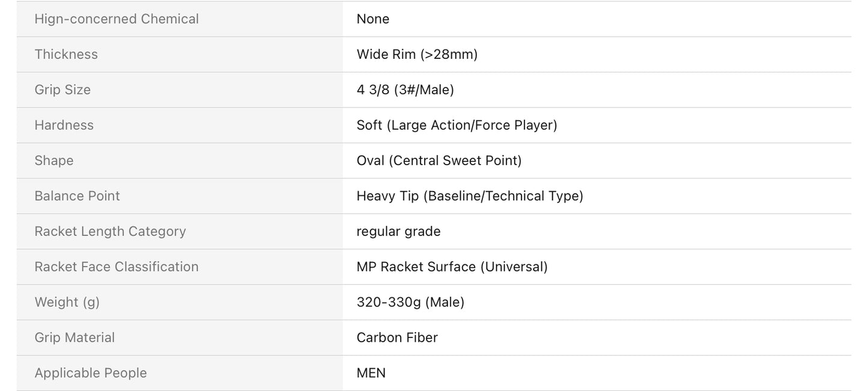Select the MEN value text

pyautogui.click(x=371, y=373)
